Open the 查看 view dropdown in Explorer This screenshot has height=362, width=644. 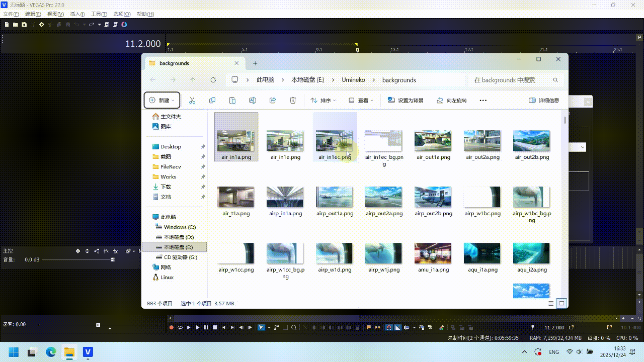click(x=361, y=100)
